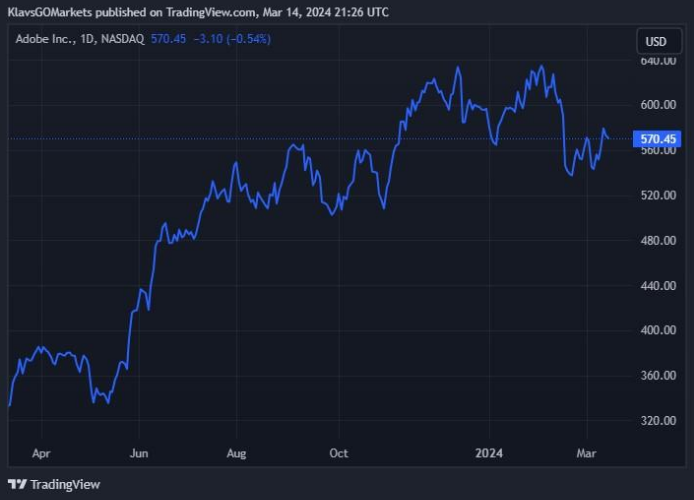This screenshot has height=500, width=694.
Task: Select the Apr marker on time axis
Action: tap(41, 453)
